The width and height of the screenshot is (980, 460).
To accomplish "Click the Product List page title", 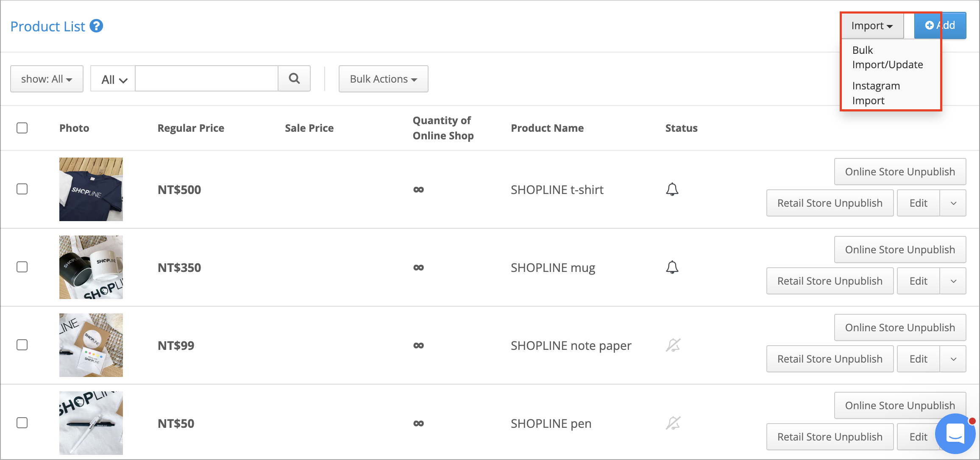I will [48, 26].
